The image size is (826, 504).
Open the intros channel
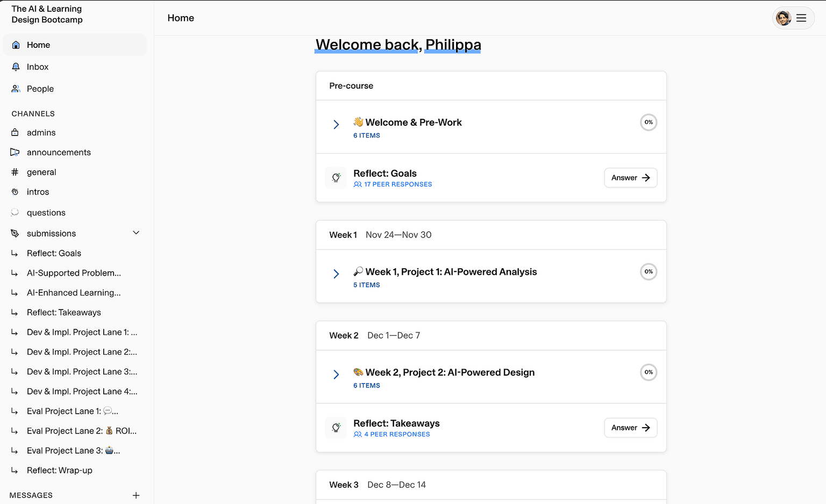point(38,192)
